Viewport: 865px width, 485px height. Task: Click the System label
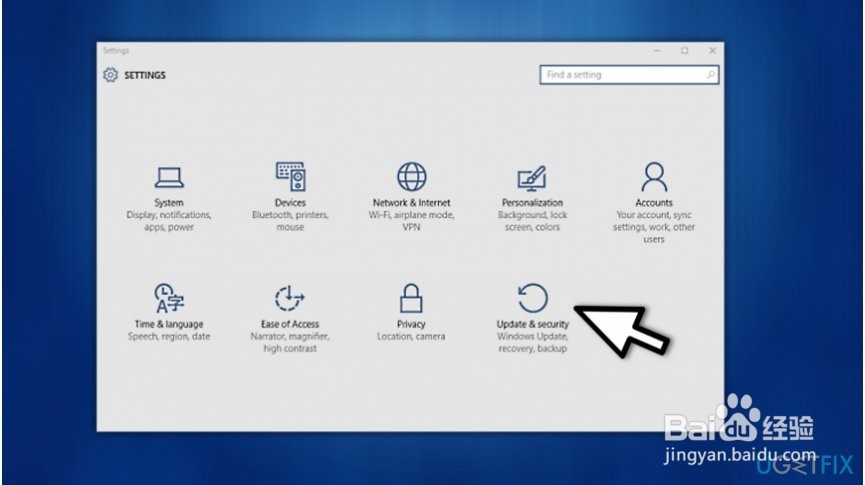[x=169, y=202]
